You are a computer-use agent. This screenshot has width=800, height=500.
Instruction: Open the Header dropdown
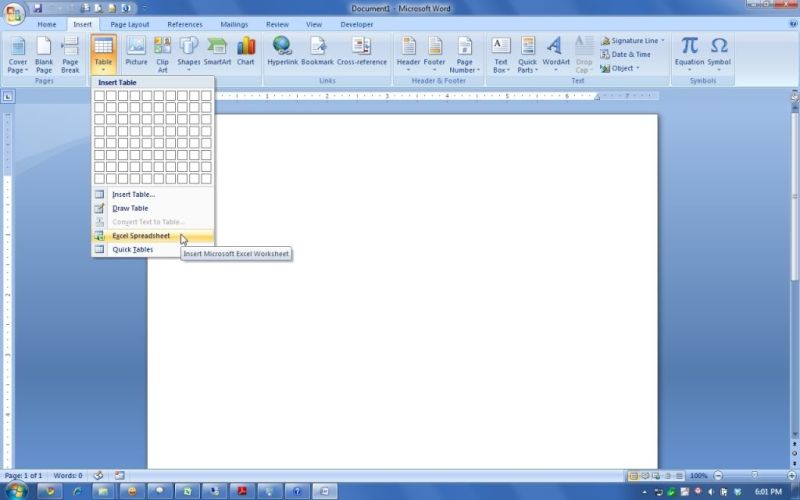[408, 55]
